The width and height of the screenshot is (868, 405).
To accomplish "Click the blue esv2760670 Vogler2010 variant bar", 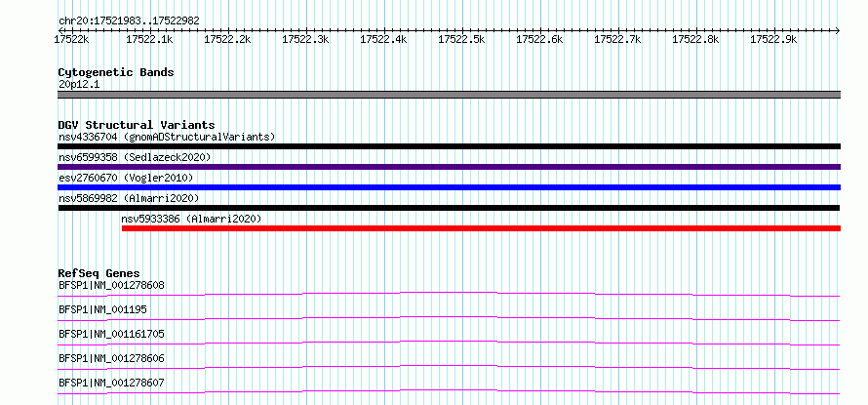I will (449, 187).
